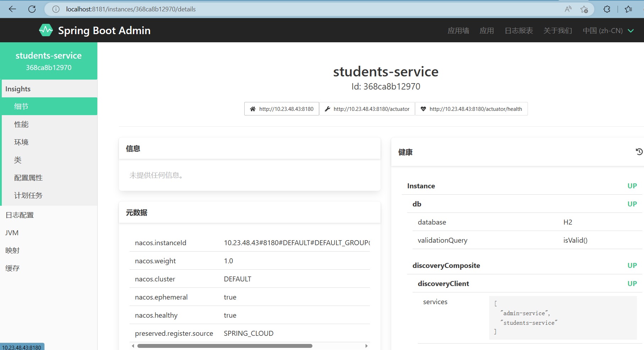Click the wrench icon on actuator link
644x350 pixels.
point(327,109)
